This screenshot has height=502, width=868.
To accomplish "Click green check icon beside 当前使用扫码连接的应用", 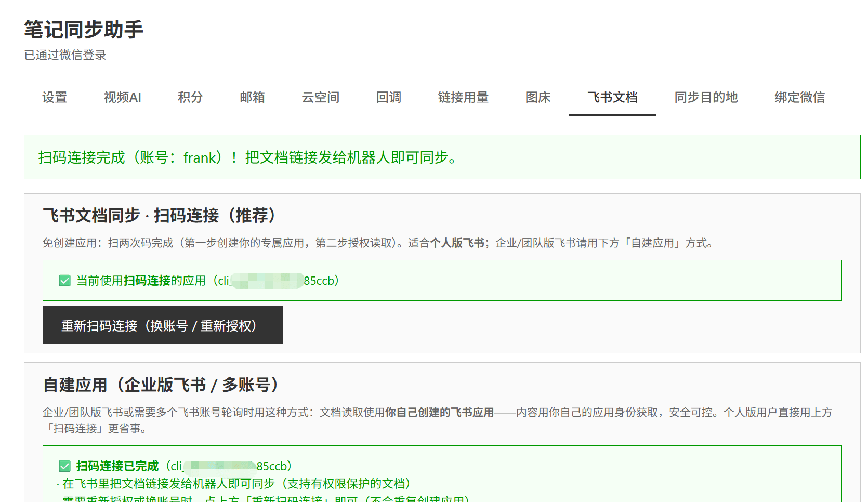I will tap(65, 281).
